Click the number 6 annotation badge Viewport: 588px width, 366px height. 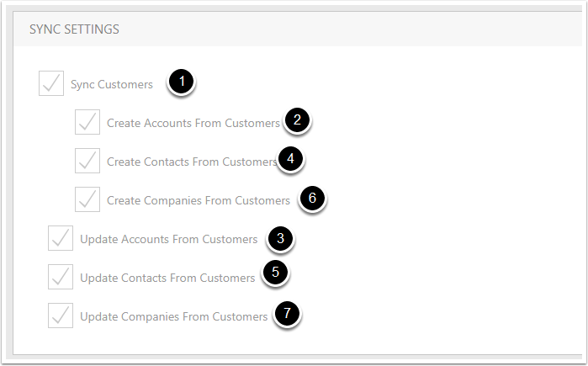click(312, 198)
